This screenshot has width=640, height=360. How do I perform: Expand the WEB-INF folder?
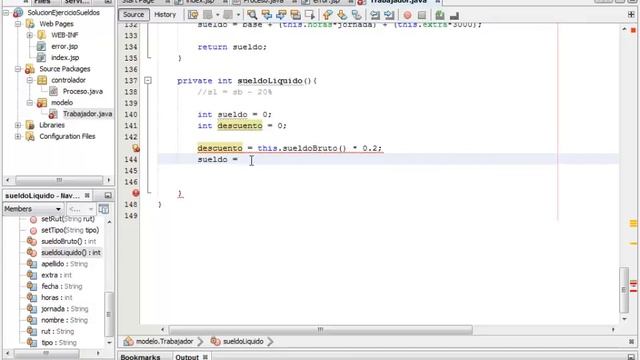pos(30,35)
